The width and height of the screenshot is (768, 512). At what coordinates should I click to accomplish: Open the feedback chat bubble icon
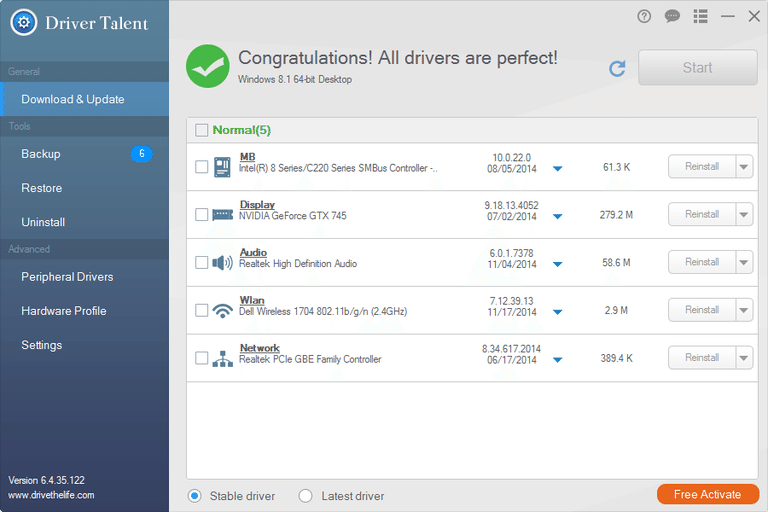(x=672, y=17)
